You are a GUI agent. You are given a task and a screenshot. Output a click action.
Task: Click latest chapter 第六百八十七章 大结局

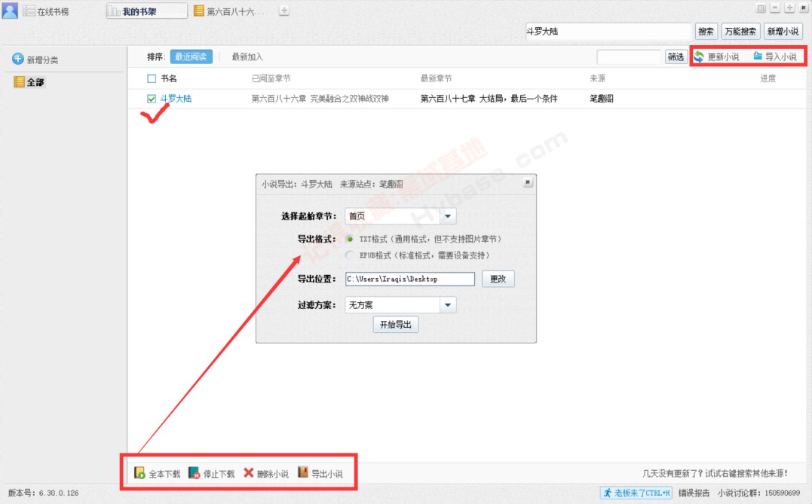coord(489,99)
